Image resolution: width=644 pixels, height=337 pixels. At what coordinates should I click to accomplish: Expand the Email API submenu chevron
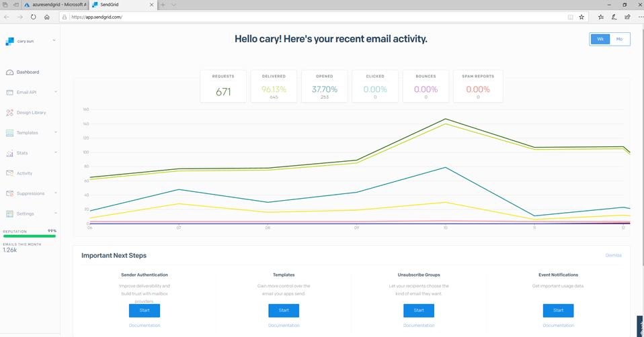tap(56, 92)
